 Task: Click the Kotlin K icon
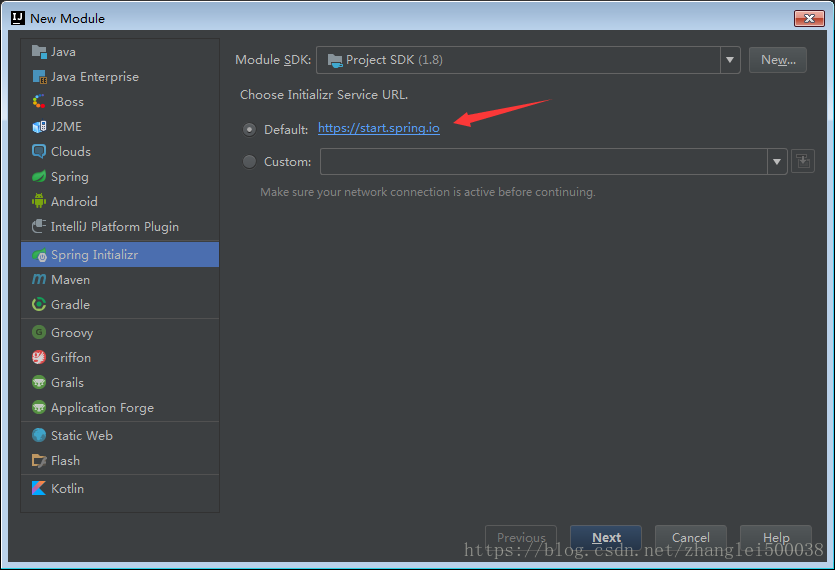[x=39, y=488]
